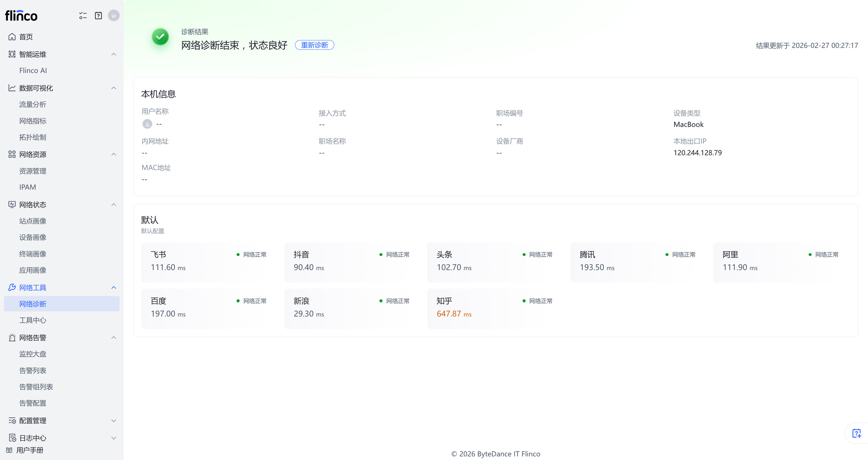This screenshot has height=460, width=868.
Task: Open the Flinco AI menu item
Action: tap(33, 71)
